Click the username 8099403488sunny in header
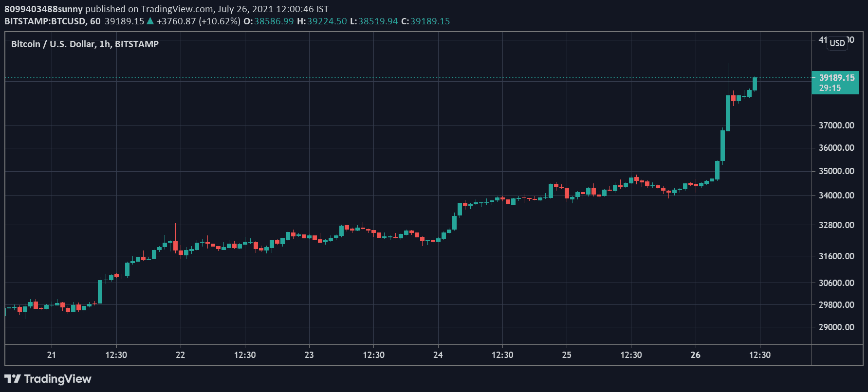This screenshot has width=868, height=392. pyautogui.click(x=44, y=9)
